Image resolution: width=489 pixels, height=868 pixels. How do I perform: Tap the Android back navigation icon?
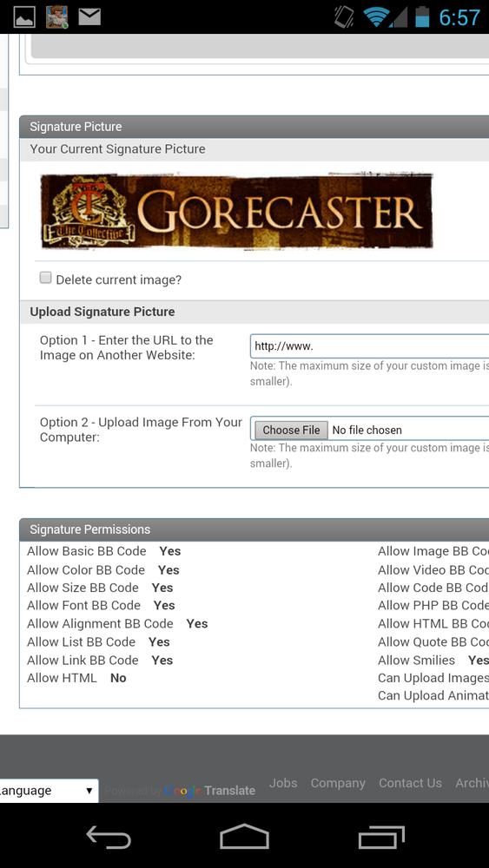(x=109, y=837)
